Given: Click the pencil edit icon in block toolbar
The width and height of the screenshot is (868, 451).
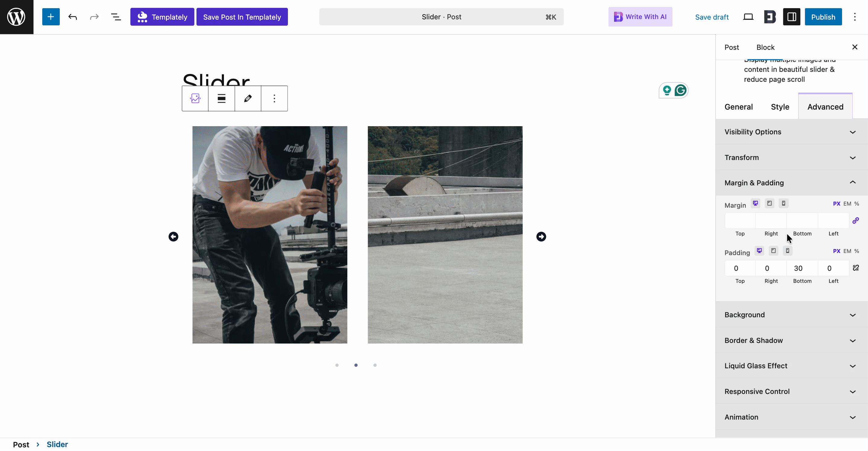Looking at the screenshot, I should (248, 98).
